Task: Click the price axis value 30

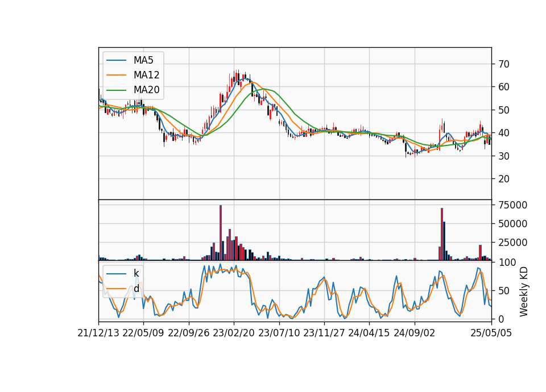Action: click(503, 156)
